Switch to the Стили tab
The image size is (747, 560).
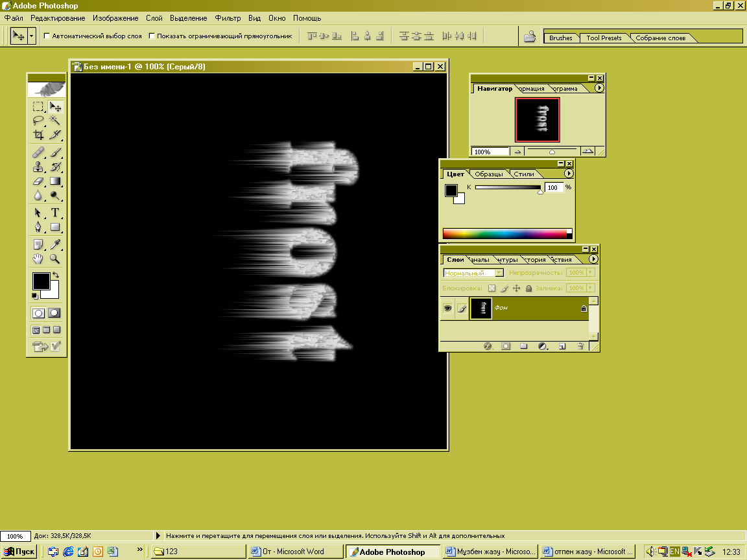[x=523, y=174]
